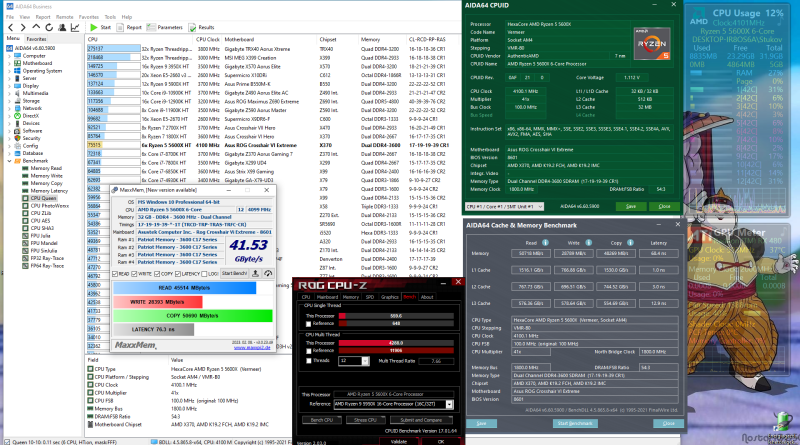The width and height of the screenshot is (800, 445).
Task: Click the Report toolbar button in AIDA64
Action: point(129,28)
